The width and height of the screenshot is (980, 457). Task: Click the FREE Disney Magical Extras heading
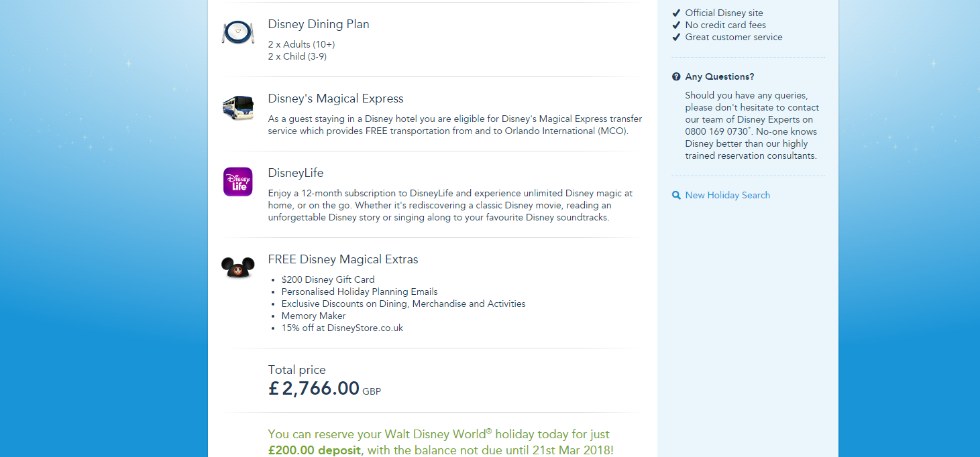[x=343, y=259]
